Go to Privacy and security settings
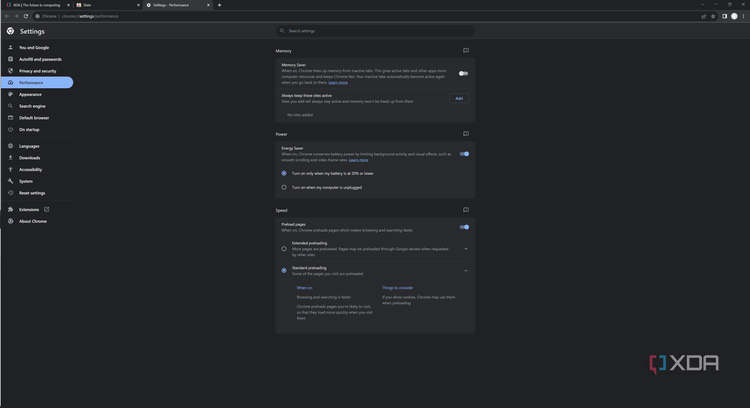The image size is (750, 408). point(37,71)
